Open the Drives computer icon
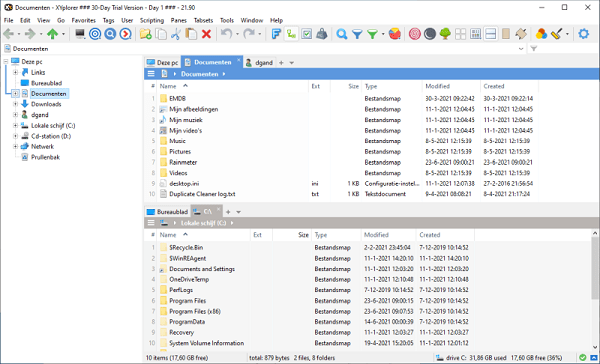The height and width of the screenshot is (364, 600). (x=80, y=34)
